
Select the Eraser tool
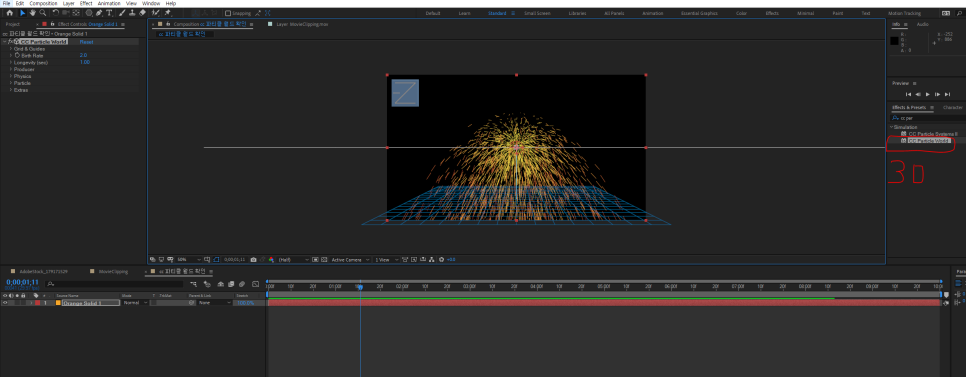142,13
